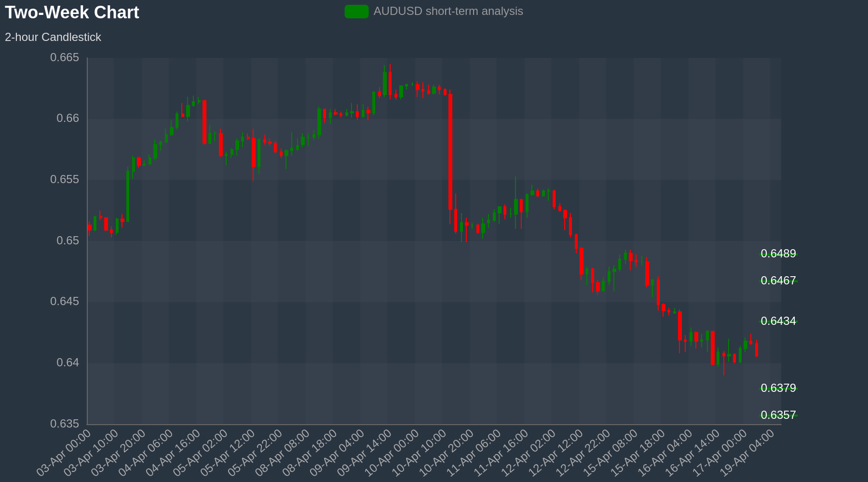Select the 0.6489 price level label
Image resolution: width=868 pixels, height=482 pixels.
(x=778, y=254)
